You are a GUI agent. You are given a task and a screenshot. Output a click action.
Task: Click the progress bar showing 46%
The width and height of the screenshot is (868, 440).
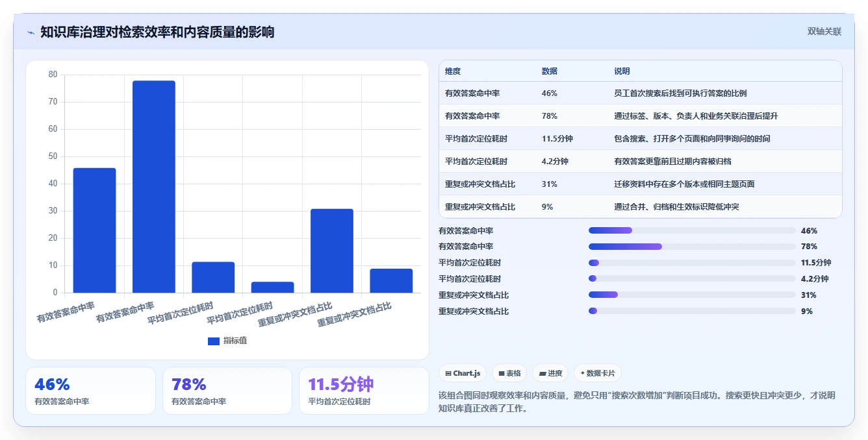click(x=692, y=230)
